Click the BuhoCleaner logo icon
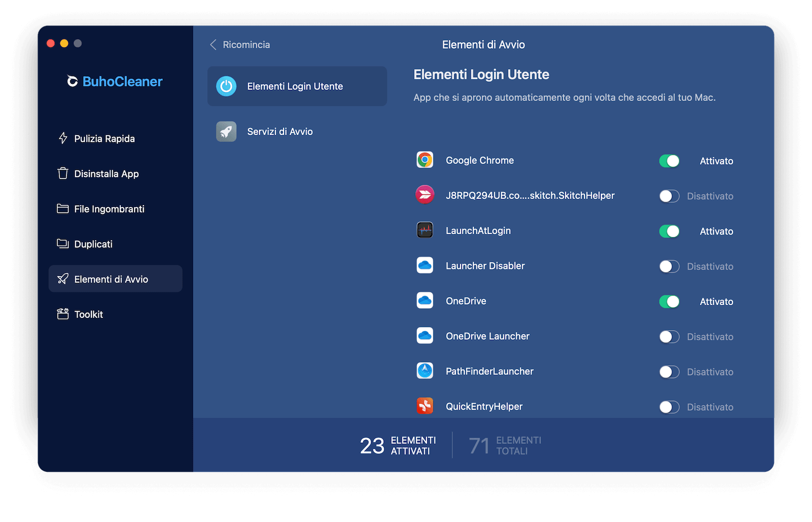 coord(73,81)
